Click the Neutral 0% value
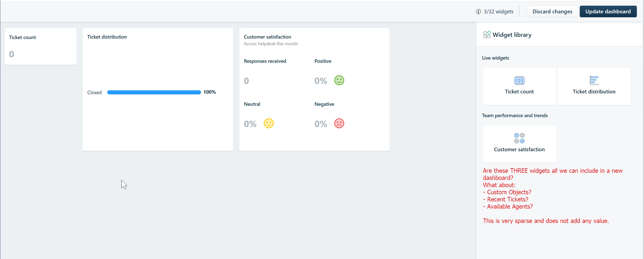 tap(250, 124)
